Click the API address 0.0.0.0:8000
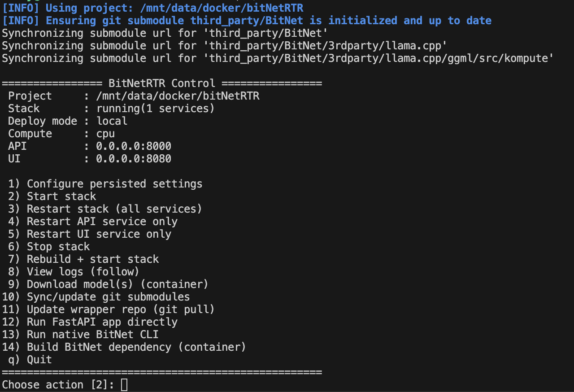574x392 pixels. pyautogui.click(x=134, y=146)
